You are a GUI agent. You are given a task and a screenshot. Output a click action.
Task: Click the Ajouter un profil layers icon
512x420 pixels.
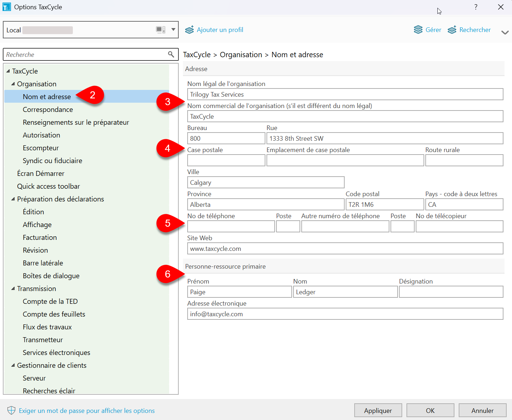coord(189,29)
